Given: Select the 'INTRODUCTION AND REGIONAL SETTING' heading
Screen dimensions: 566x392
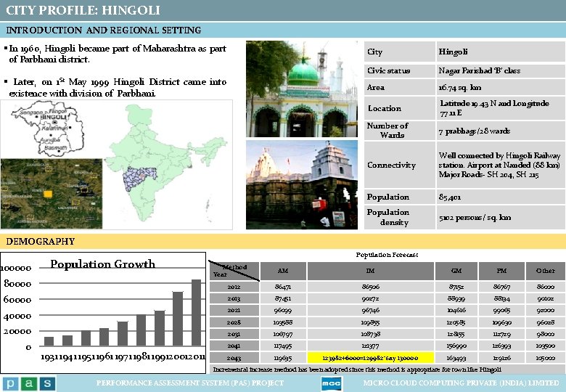Looking at the screenshot, I should [104, 30].
